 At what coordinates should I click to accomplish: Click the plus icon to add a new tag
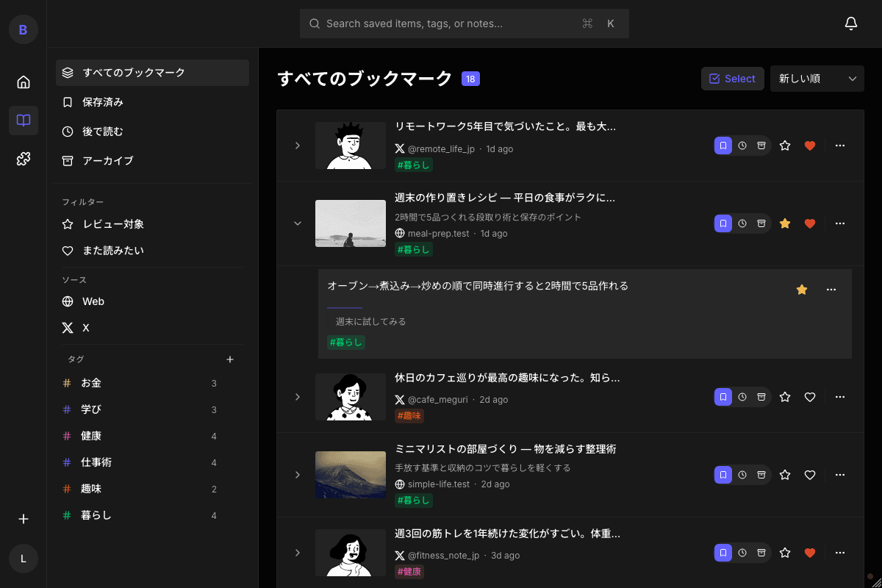point(230,359)
